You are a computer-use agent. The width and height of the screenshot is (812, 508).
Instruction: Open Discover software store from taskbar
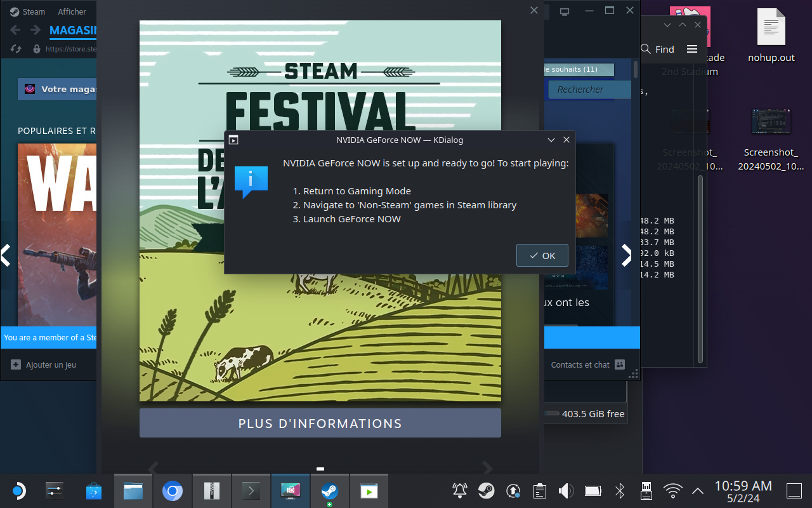93,491
